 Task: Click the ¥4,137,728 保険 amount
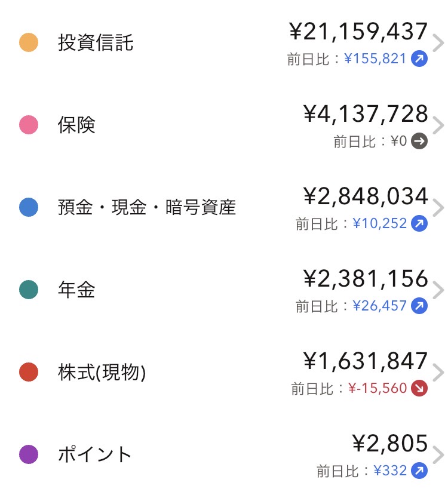point(366,113)
